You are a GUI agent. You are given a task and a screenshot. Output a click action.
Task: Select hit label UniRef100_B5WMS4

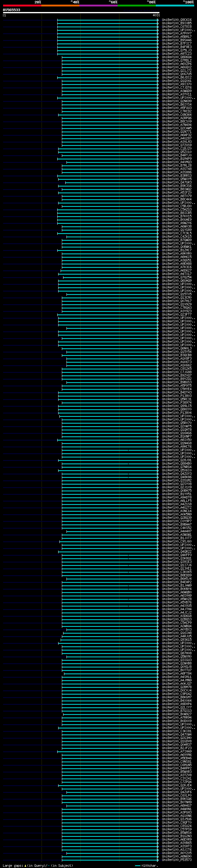click(x=177, y=833)
